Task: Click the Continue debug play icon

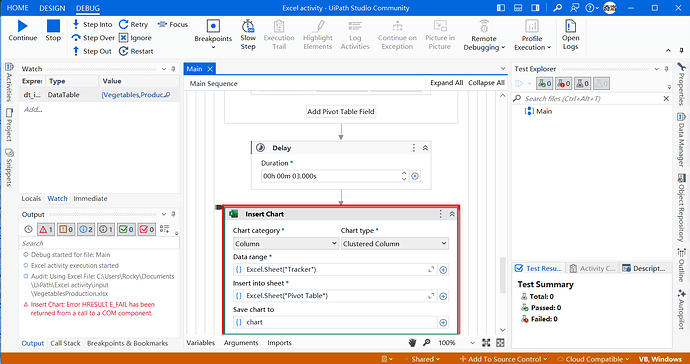Action: tap(22, 26)
